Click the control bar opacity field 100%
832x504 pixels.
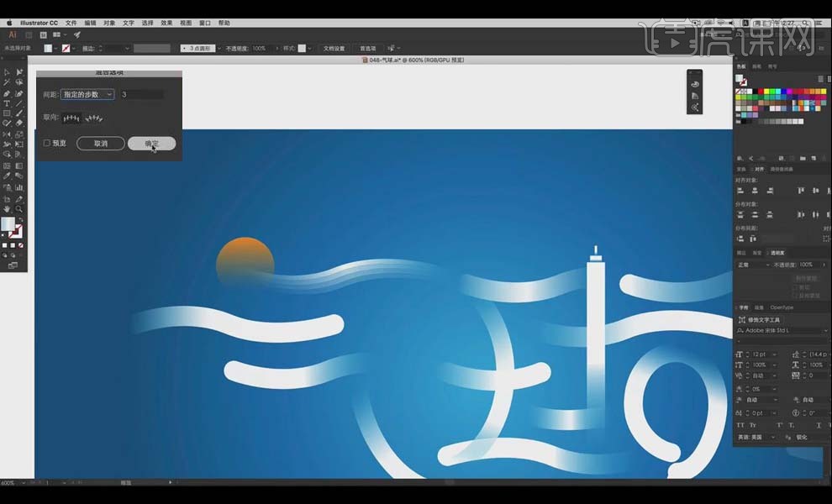(x=261, y=48)
